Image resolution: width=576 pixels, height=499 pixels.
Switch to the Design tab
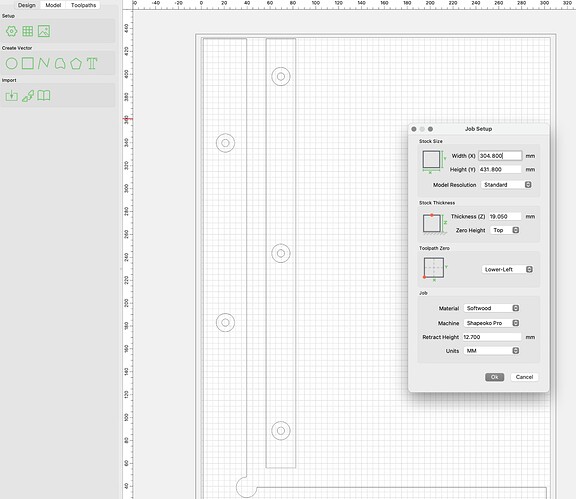[27, 5]
